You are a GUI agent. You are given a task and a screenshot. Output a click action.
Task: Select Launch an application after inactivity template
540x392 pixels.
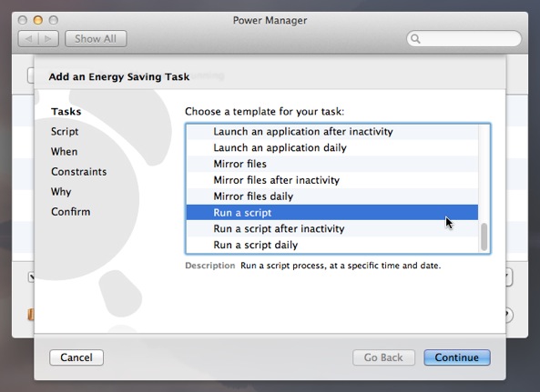332,131
